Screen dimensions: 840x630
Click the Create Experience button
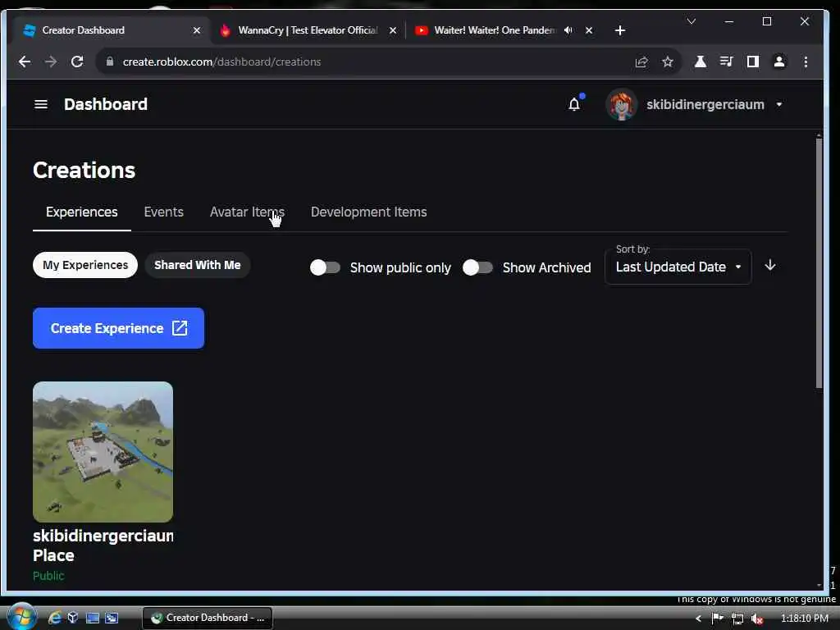(x=118, y=328)
